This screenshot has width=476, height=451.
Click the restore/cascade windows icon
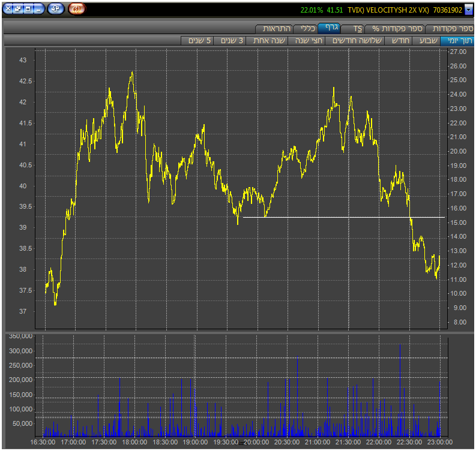[18, 9]
